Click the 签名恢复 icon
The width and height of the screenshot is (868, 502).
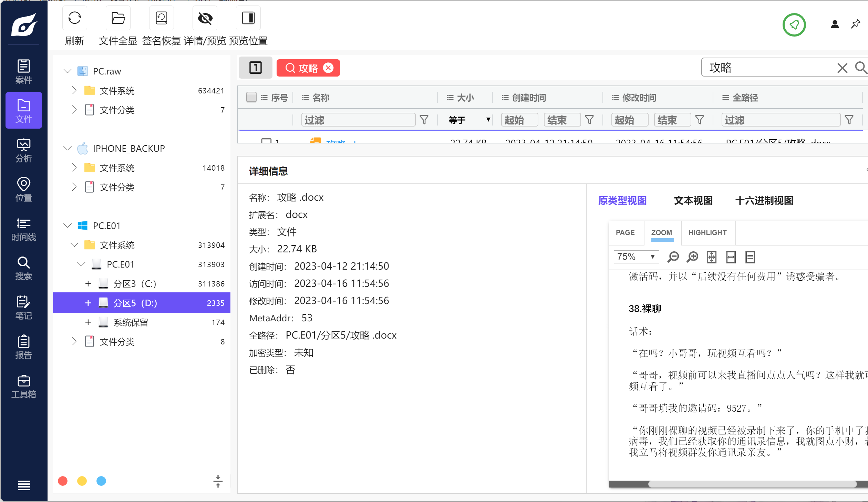coord(162,18)
